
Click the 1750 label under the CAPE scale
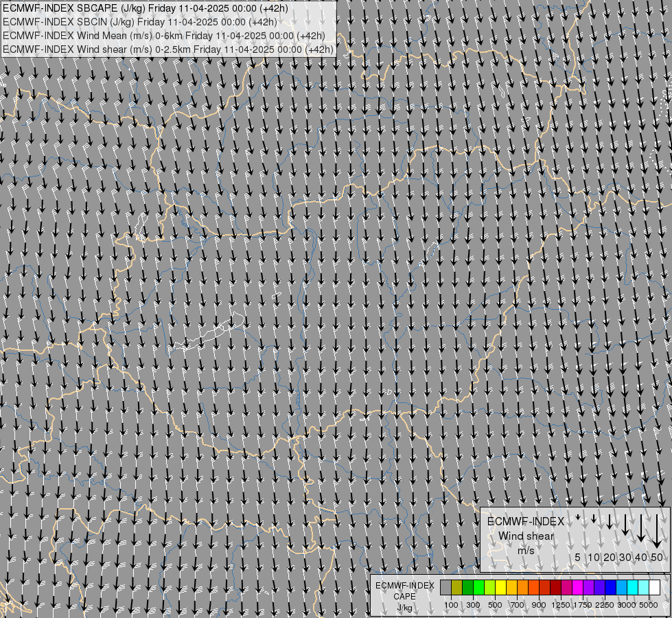(583, 605)
